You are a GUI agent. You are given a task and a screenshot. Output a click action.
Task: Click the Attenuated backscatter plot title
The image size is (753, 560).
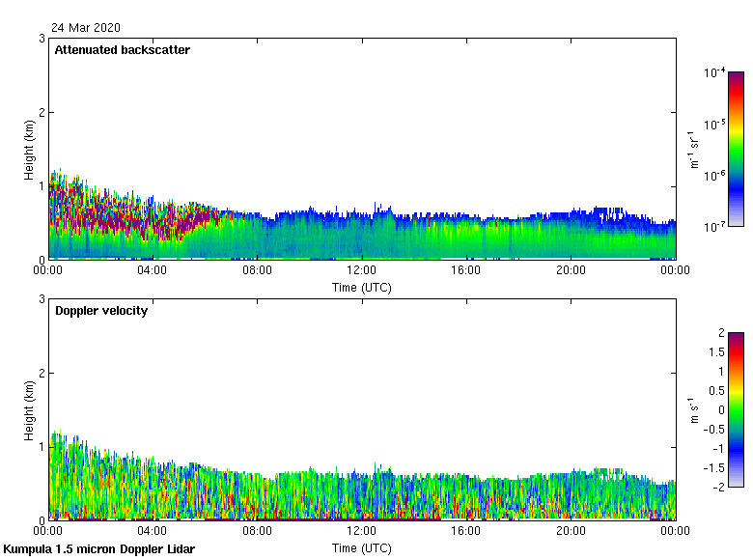pyautogui.click(x=122, y=49)
